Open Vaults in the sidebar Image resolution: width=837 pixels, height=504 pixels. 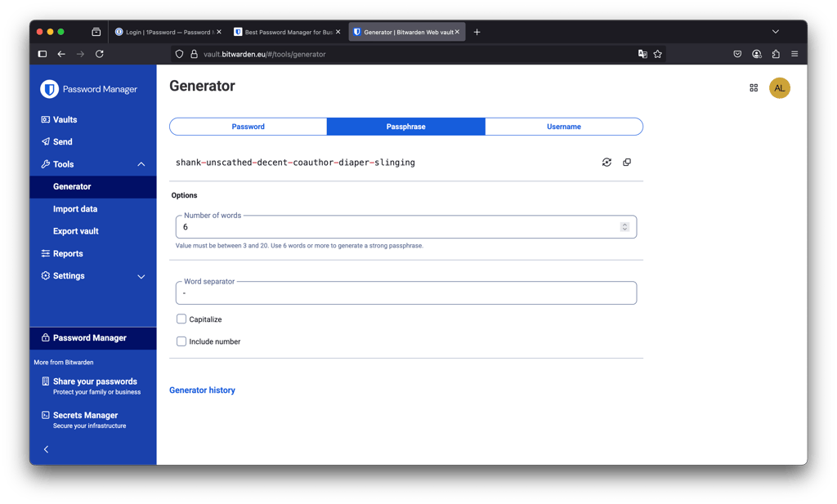tap(65, 119)
